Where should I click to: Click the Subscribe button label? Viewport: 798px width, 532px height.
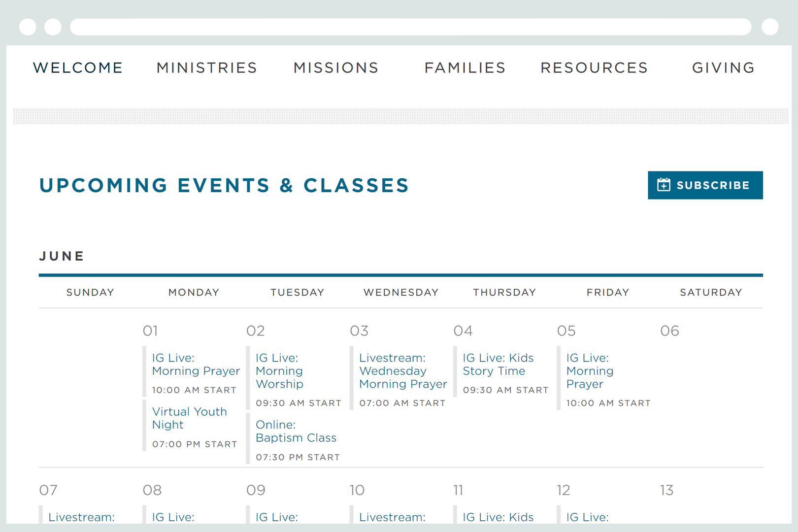pyautogui.click(x=713, y=185)
